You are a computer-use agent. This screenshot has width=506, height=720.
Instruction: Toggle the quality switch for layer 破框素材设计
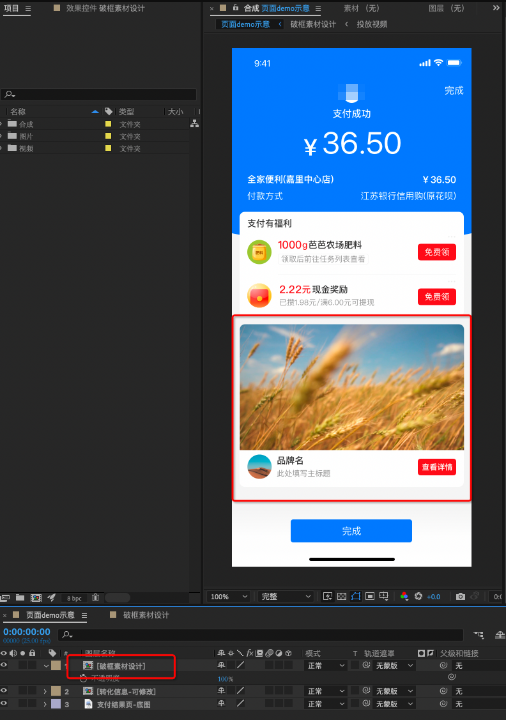pyautogui.click(x=240, y=665)
